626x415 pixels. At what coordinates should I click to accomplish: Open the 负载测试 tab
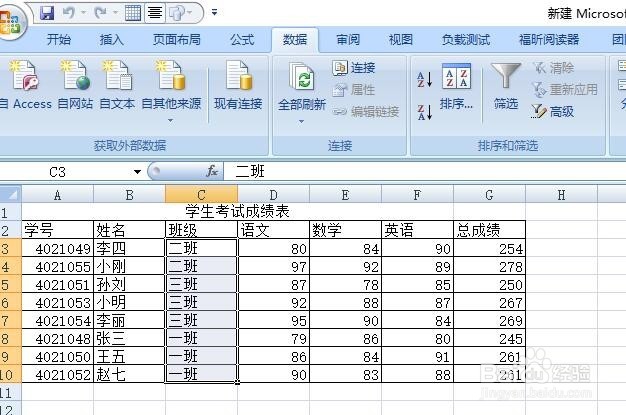coord(466,40)
